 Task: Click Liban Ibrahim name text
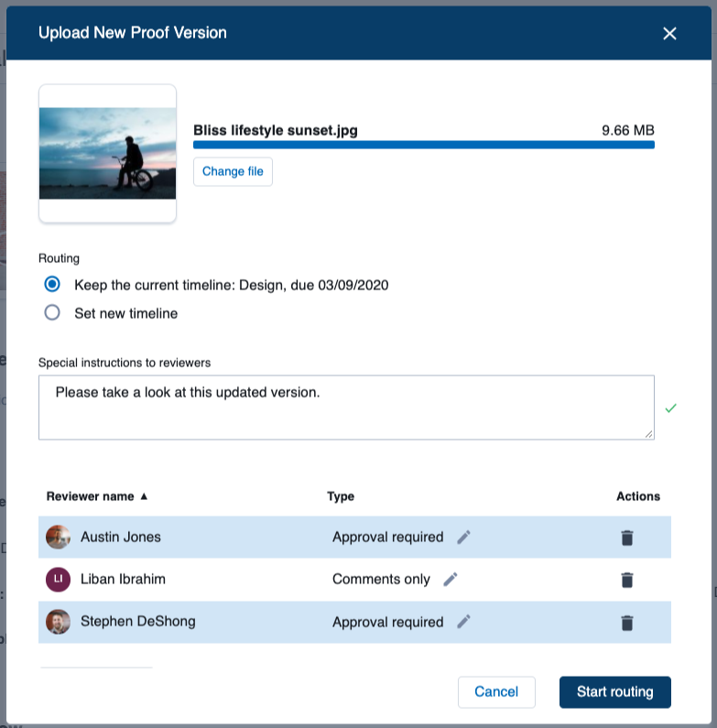pos(123,580)
